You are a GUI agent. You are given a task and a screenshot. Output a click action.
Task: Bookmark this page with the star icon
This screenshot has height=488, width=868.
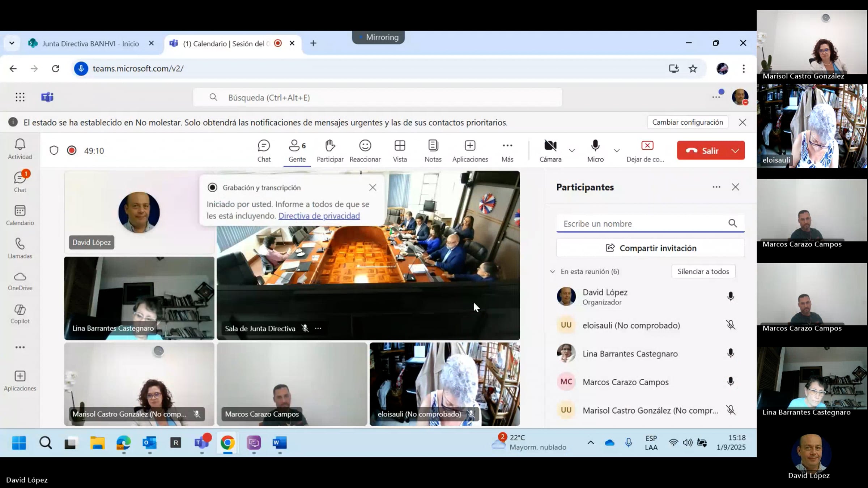pos(693,69)
